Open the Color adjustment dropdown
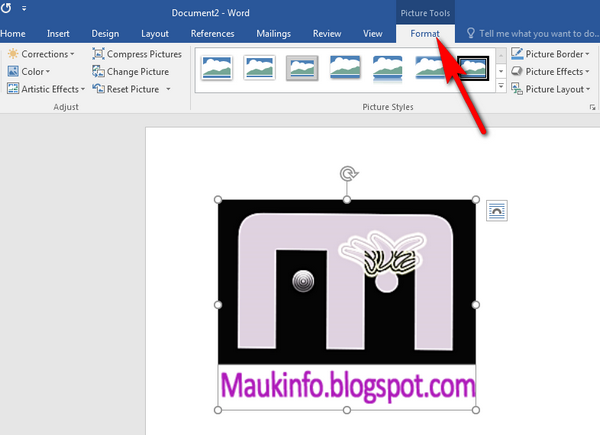 pyautogui.click(x=29, y=72)
